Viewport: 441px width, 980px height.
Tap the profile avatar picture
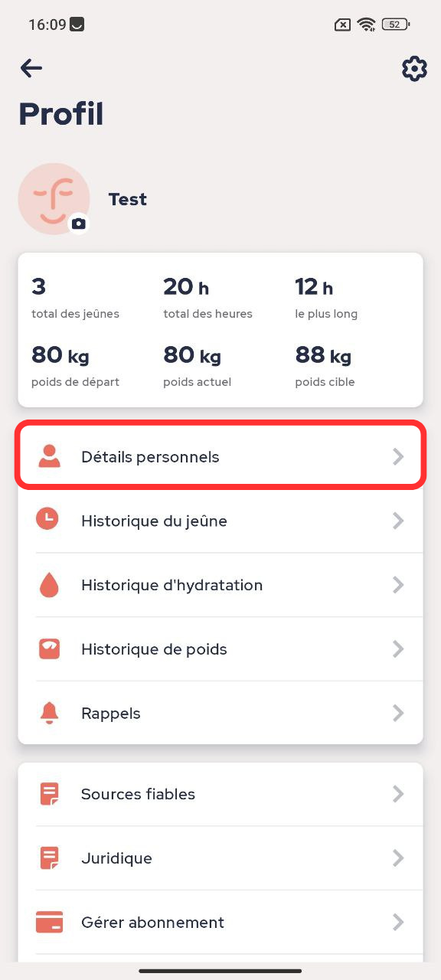54,199
